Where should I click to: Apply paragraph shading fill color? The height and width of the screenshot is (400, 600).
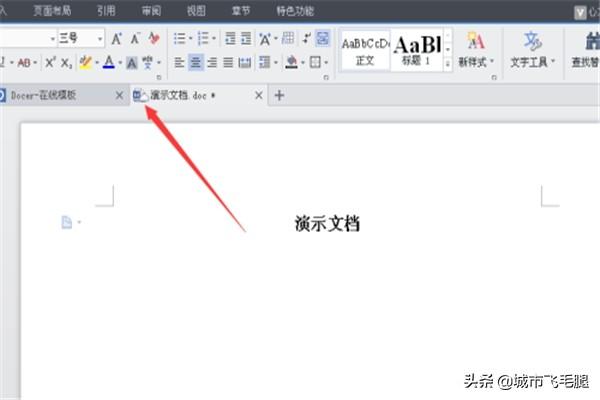click(292, 62)
